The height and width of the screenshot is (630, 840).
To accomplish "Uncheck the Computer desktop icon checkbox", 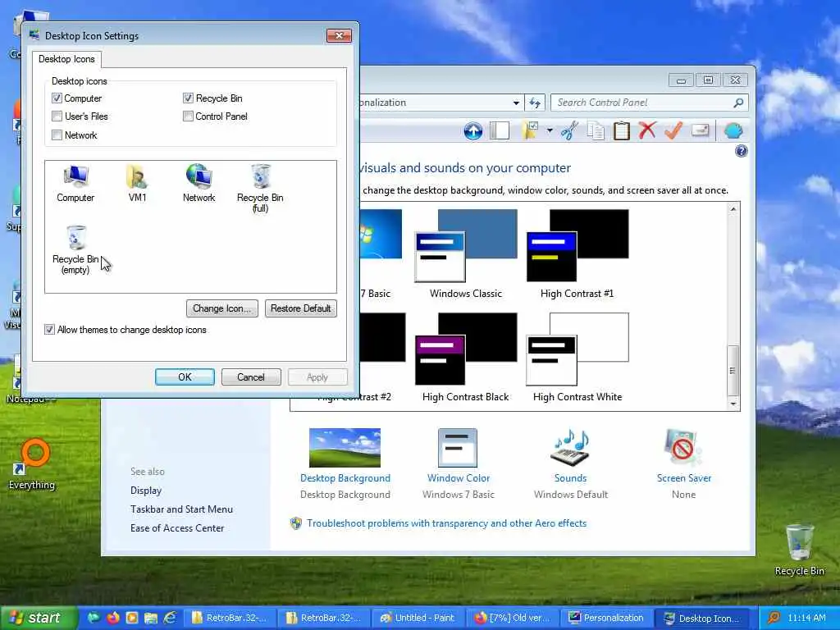I will click(x=57, y=98).
